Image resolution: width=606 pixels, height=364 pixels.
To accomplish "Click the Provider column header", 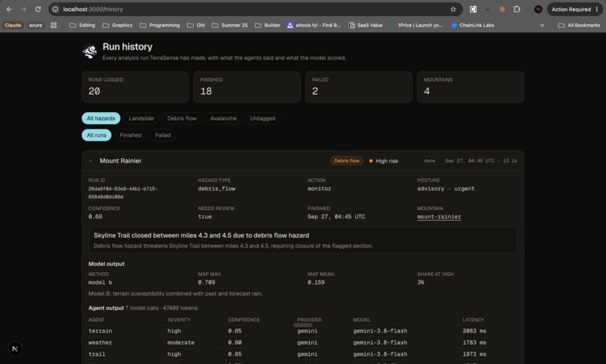I will (309, 320).
